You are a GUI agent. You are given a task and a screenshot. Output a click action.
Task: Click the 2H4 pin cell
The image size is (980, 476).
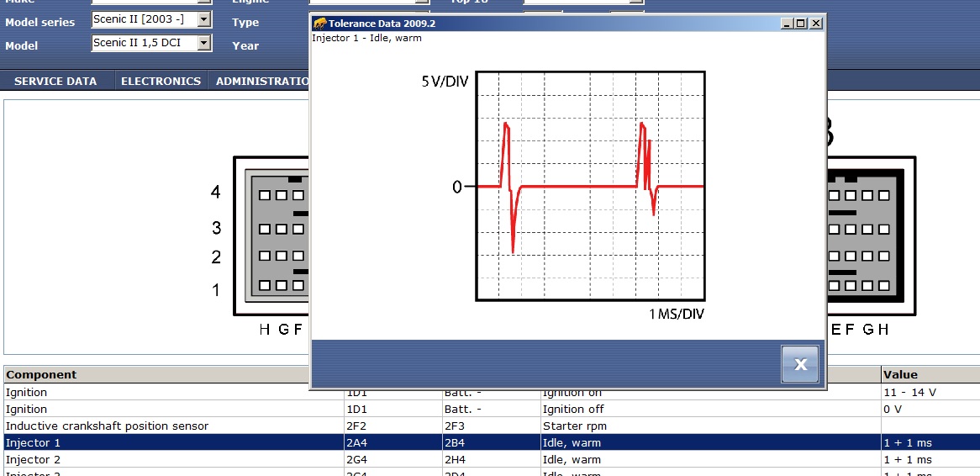(491, 459)
